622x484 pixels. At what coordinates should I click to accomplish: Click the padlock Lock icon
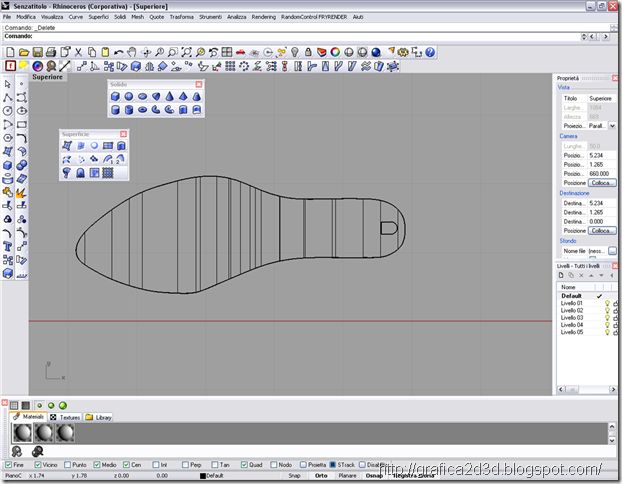308,52
